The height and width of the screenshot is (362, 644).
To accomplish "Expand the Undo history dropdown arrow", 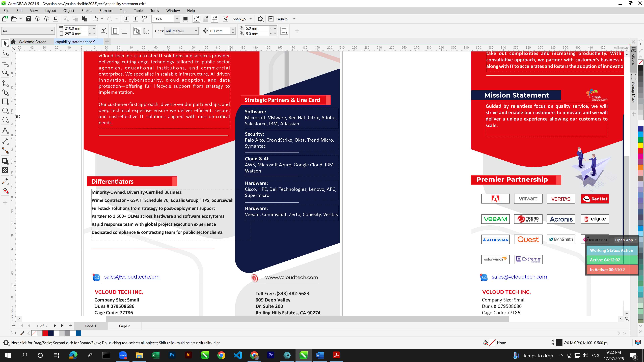I will [x=102, y=19].
